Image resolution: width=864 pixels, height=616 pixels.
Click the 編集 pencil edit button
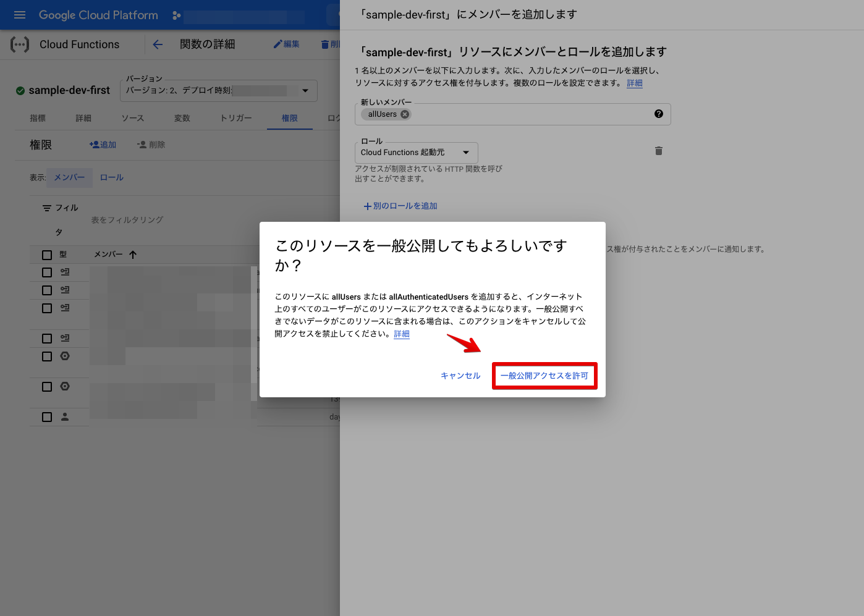(287, 44)
